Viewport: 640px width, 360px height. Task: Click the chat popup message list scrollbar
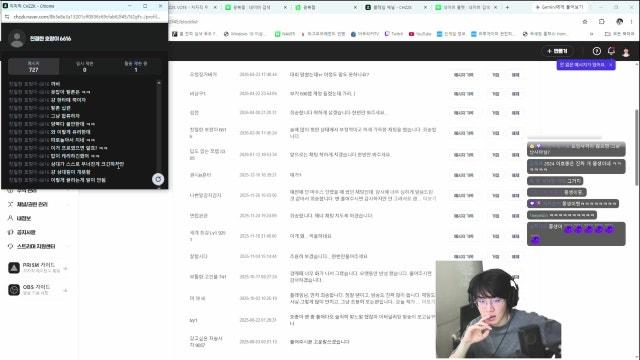tap(159, 127)
